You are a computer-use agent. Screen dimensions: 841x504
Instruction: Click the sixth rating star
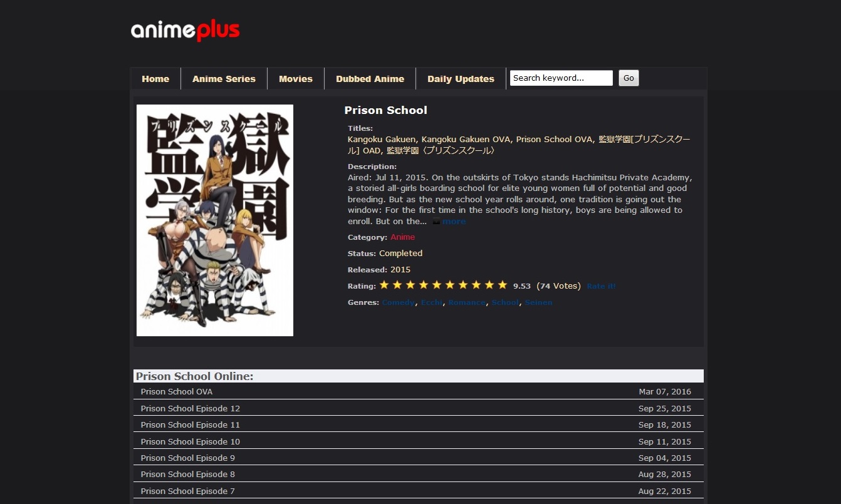tap(450, 285)
